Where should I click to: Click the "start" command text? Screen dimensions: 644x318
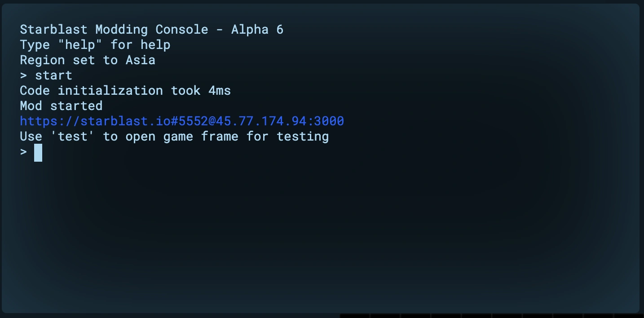click(53, 75)
